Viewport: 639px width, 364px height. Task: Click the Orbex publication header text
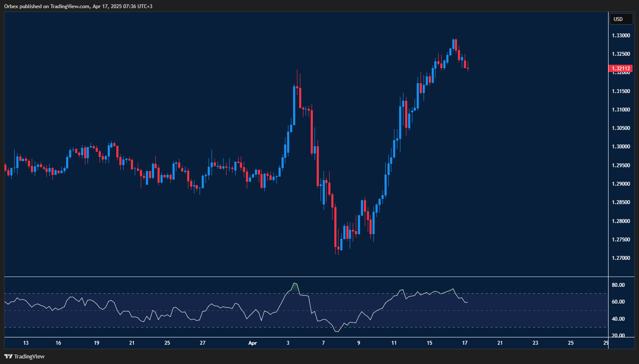(77, 6)
